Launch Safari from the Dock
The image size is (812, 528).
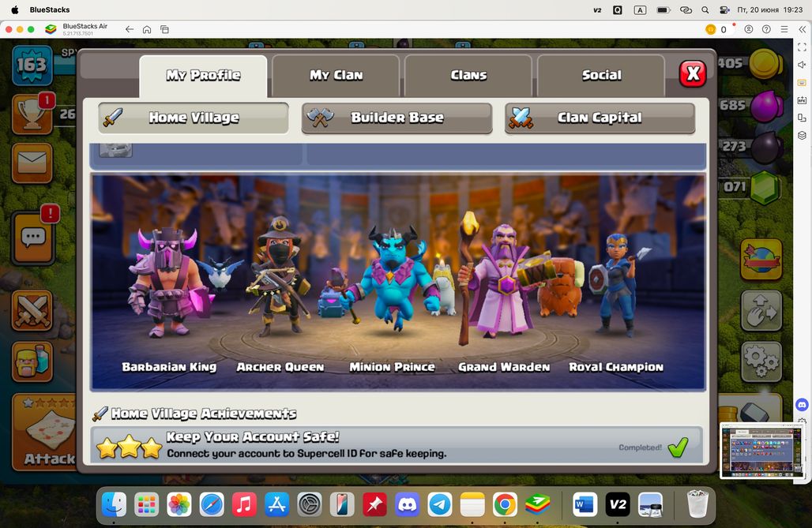coord(212,504)
